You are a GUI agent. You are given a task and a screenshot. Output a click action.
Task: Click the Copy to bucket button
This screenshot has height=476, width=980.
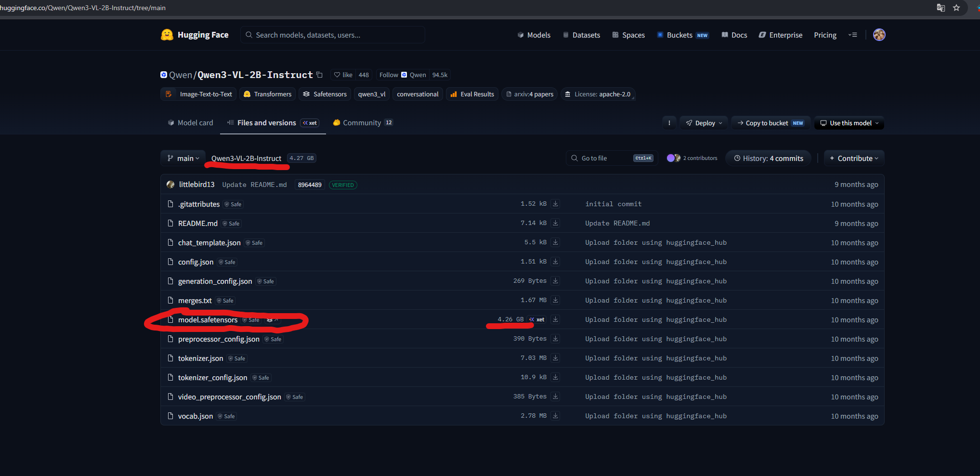[771, 123]
